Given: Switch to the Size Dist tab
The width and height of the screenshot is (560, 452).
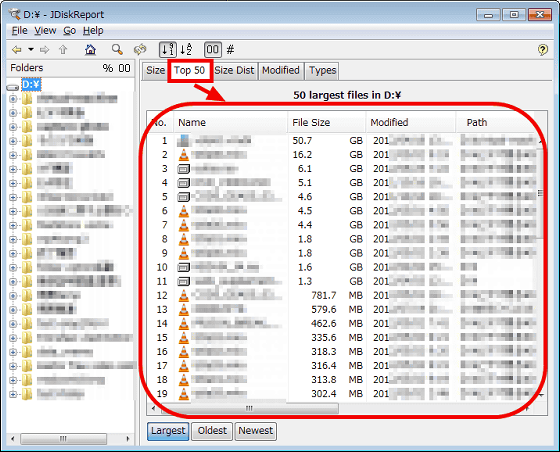Looking at the screenshot, I should pos(234,70).
